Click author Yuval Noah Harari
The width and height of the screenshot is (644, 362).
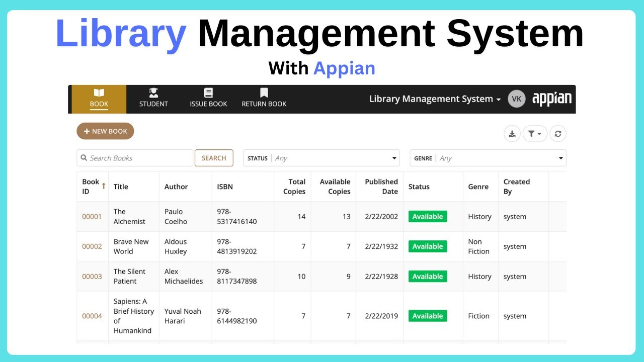183,316
